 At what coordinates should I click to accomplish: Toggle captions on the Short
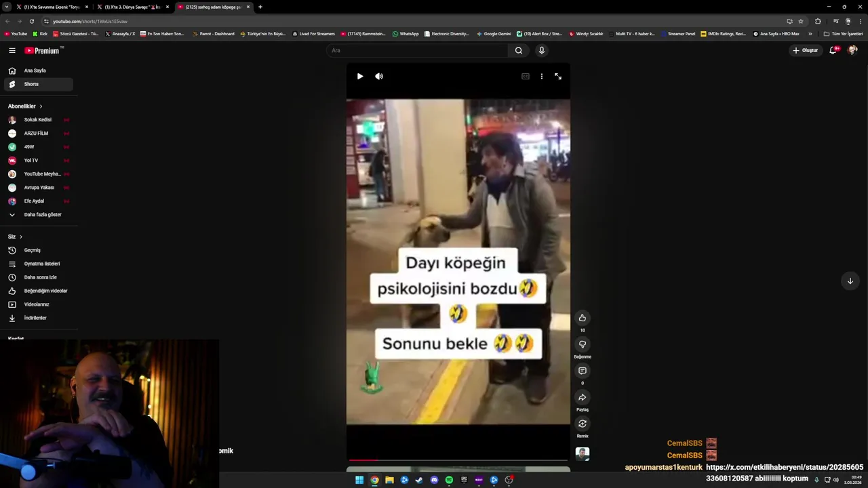click(525, 77)
